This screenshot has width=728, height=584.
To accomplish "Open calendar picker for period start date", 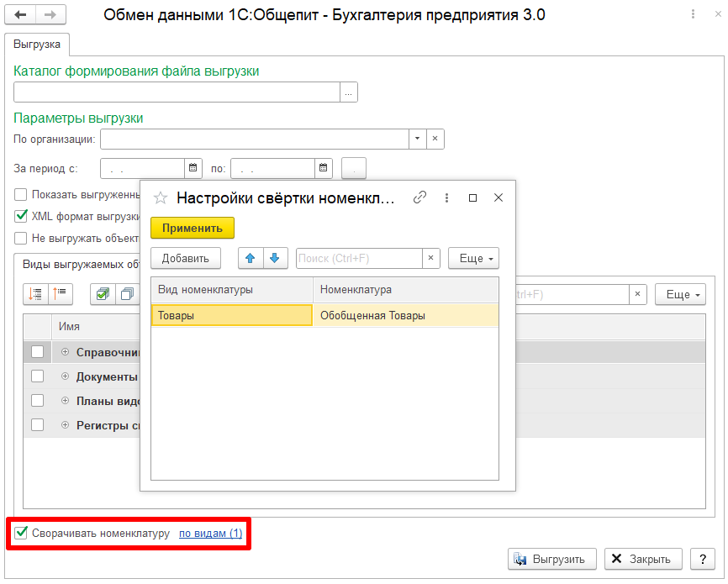I will [x=193, y=169].
